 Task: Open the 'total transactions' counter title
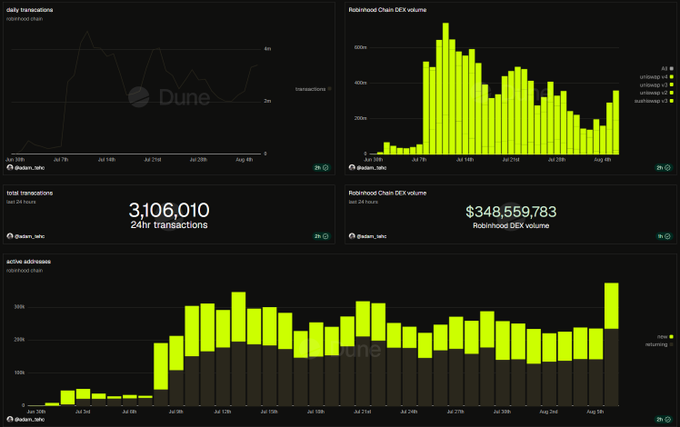[x=29, y=193]
